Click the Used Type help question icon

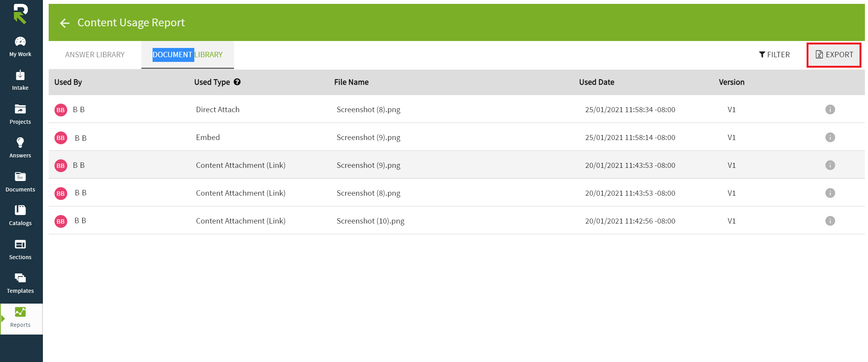(237, 82)
